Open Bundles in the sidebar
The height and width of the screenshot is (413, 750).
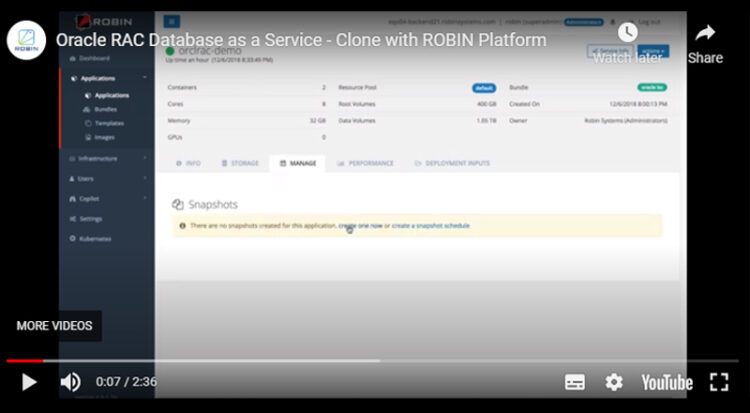(100, 110)
